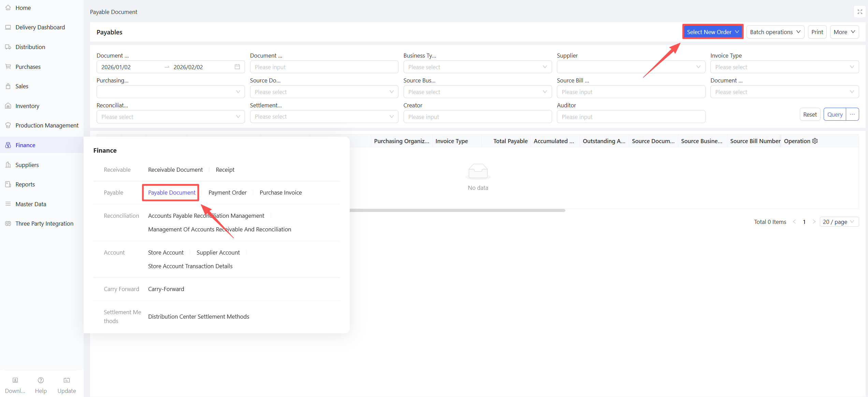Open Help via the question mark icon

pyautogui.click(x=41, y=380)
